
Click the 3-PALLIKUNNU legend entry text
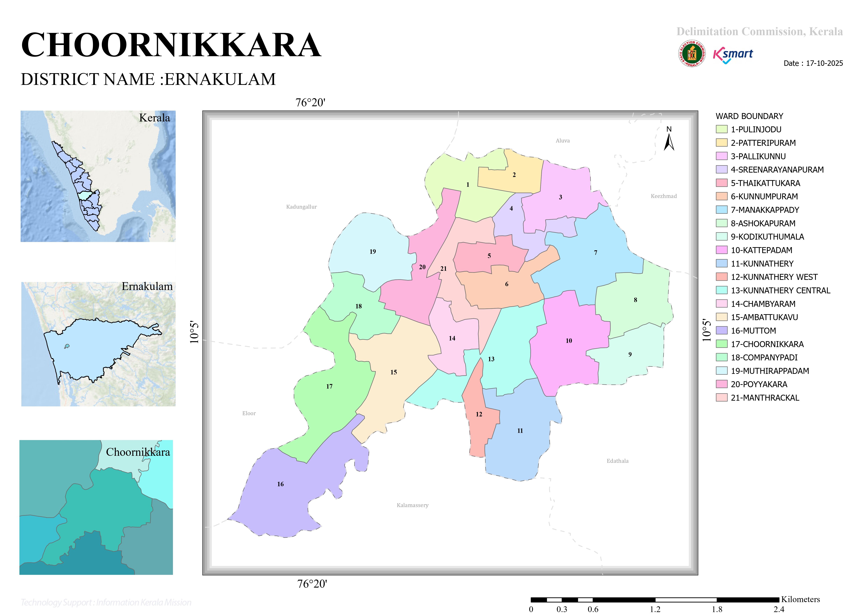[758, 156]
